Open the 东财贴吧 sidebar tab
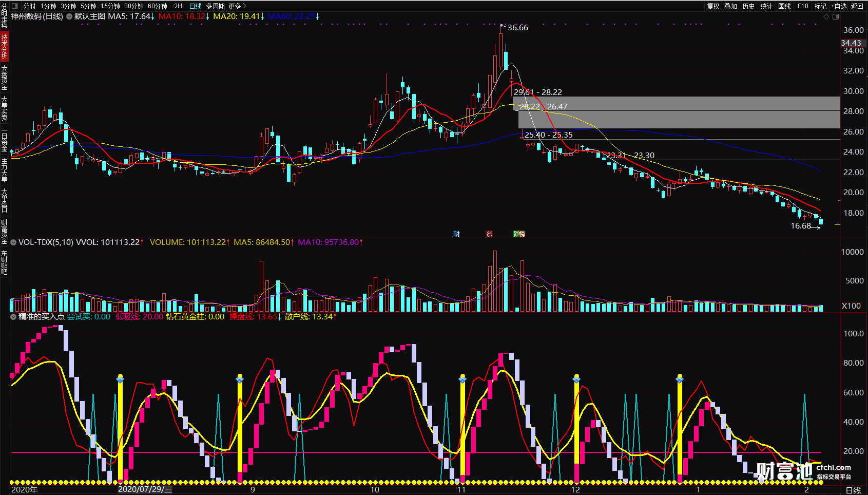 [4, 262]
